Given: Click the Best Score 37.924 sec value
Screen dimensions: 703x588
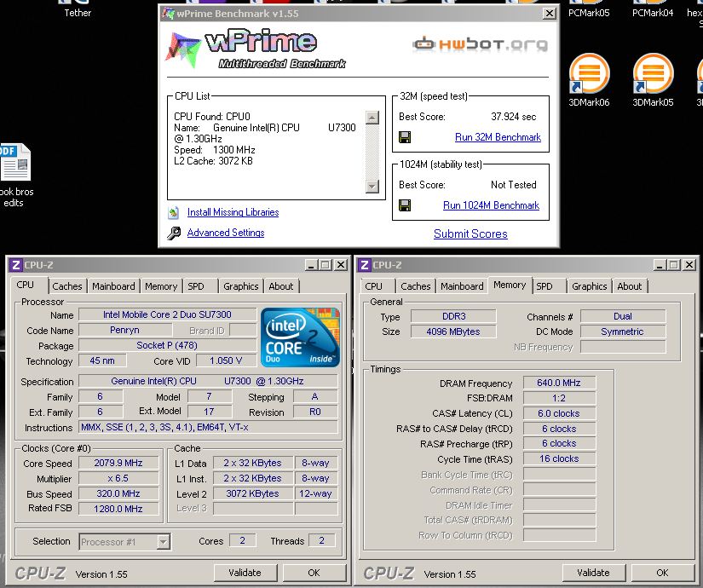Looking at the screenshot, I should coord(513,117).
